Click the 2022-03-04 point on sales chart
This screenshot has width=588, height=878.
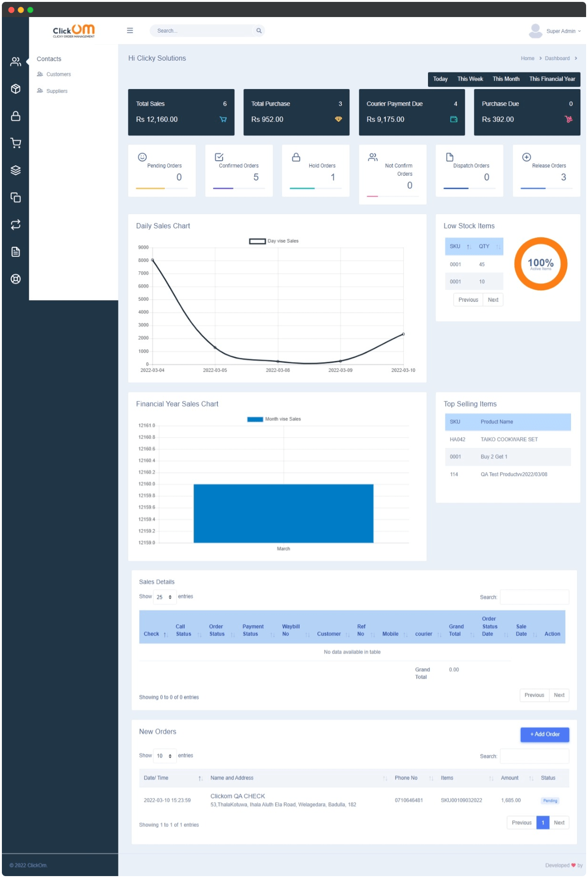[152, 260]
